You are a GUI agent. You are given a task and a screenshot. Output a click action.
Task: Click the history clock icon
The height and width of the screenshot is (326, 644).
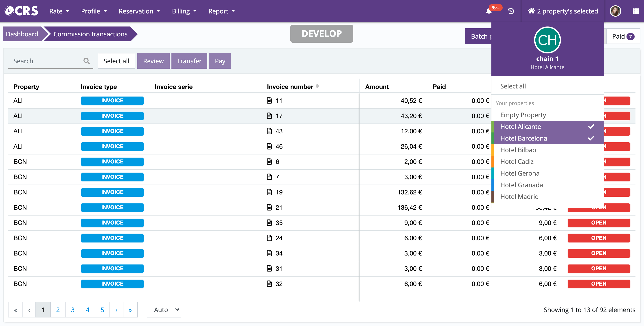pyautogui.click(x=511, y=11)
